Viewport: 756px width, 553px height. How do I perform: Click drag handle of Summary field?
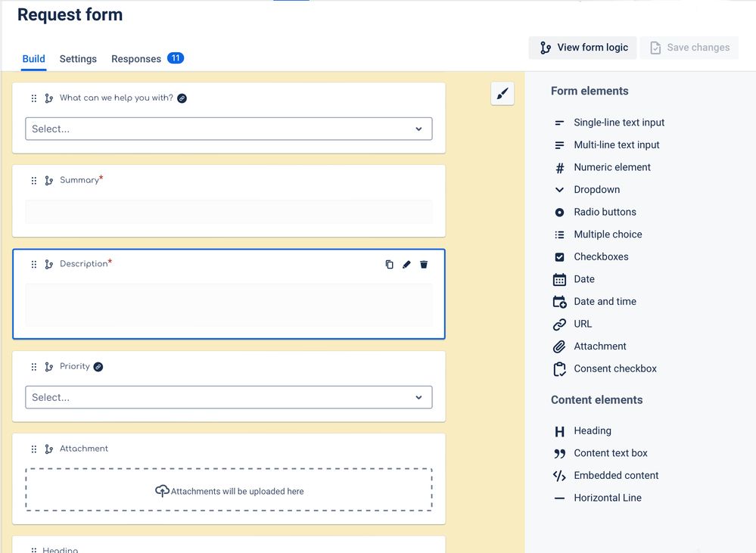34,181
